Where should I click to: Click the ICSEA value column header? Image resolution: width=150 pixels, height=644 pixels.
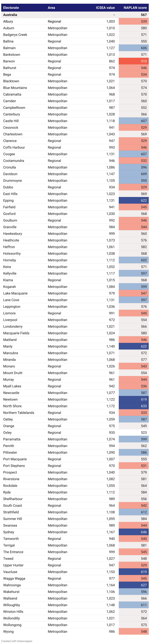click(105, 8)
